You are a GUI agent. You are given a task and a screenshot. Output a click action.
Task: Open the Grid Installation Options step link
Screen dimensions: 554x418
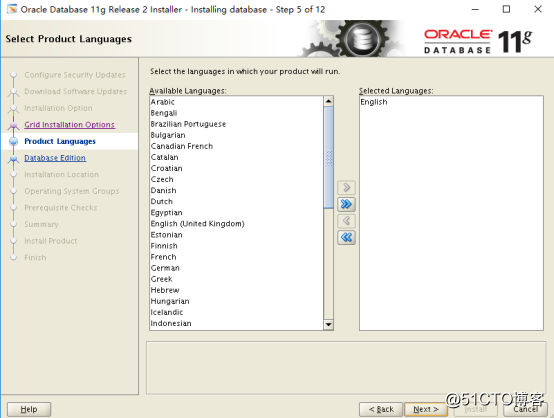[70, 125]
